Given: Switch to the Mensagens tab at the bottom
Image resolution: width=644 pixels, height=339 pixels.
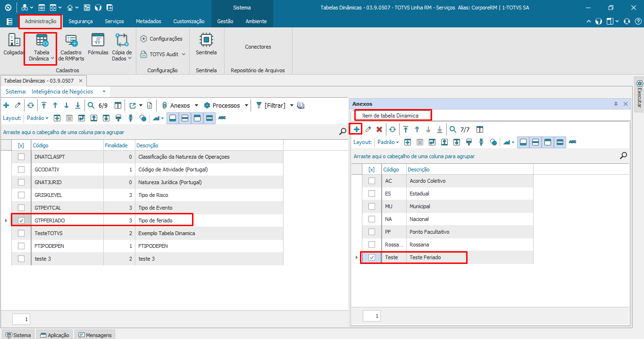Looking at the screenshot, I should pos(94,334).
